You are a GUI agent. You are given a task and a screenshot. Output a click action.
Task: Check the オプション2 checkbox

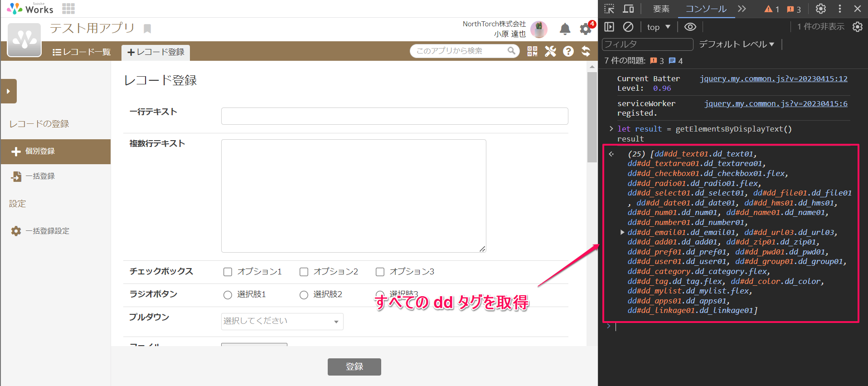tap(304, 272)
